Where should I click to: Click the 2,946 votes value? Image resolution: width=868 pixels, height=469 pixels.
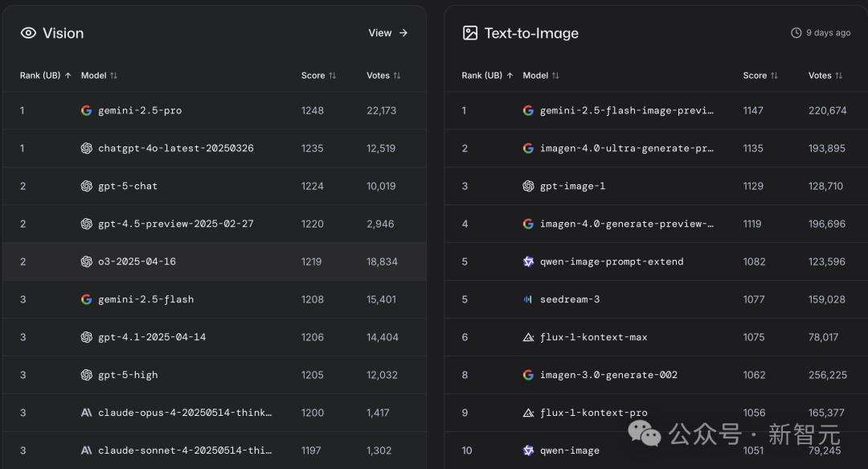380,224
